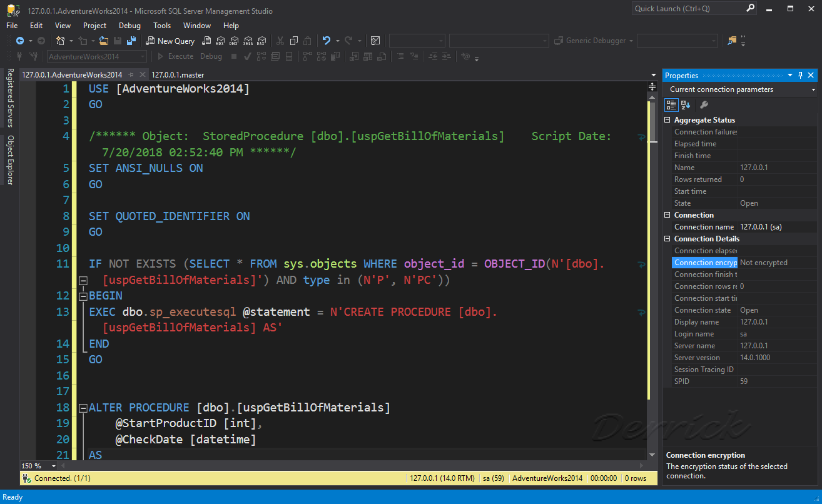This screenshot has height=504, width=822.
Task: Select the New DAX Query icon
Action: (261, 40)
